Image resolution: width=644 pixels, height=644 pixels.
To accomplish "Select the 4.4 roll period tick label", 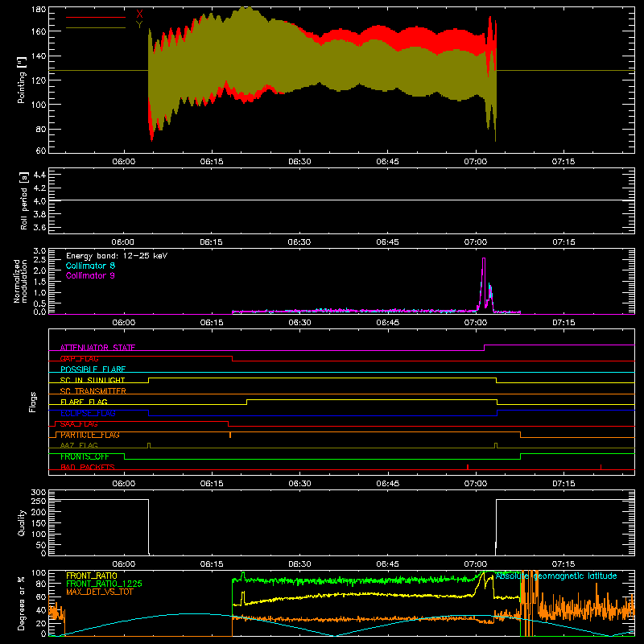I will [39, 175].
